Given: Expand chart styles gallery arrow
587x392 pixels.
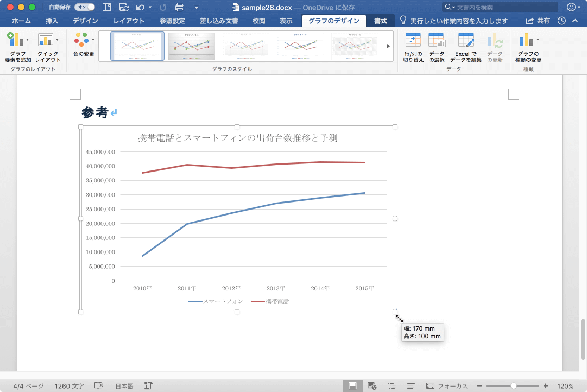Looking at the screenshot, I should point(388,46).
